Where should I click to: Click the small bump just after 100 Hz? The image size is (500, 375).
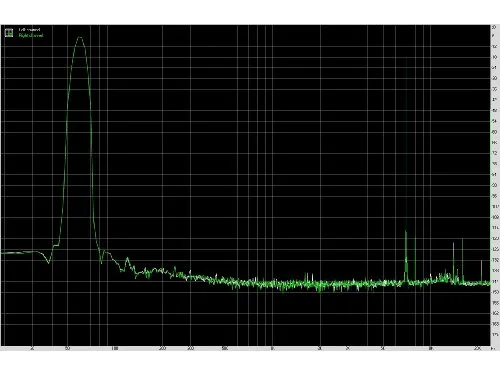click(x=127, y=259)
